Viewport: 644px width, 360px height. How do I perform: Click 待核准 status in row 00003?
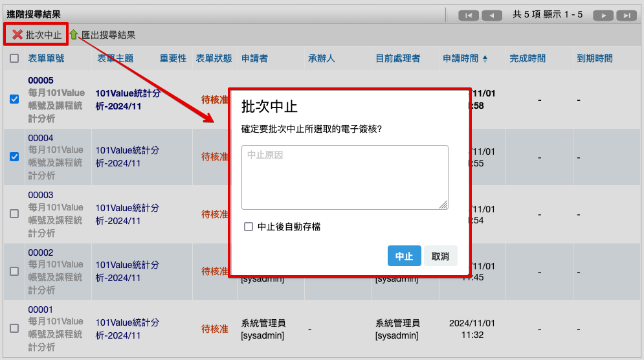point(214,214)
